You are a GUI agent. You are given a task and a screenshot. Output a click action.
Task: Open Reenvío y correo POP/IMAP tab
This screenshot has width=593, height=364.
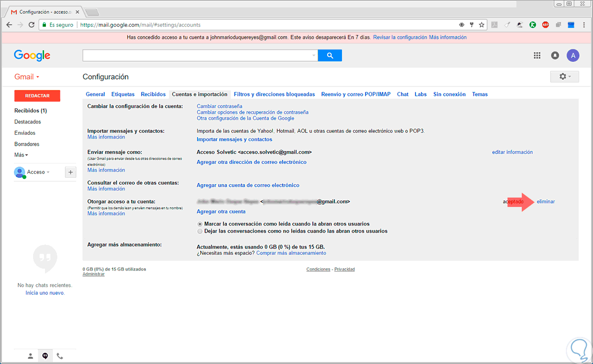pyautogui.click(x=356, y=94)
